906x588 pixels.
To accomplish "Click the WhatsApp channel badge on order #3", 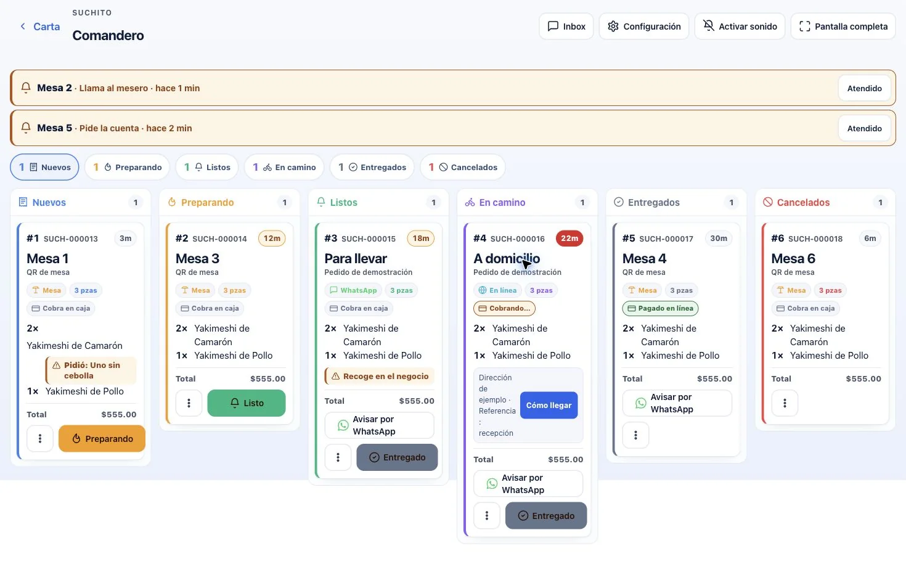I will coord(353,290).
